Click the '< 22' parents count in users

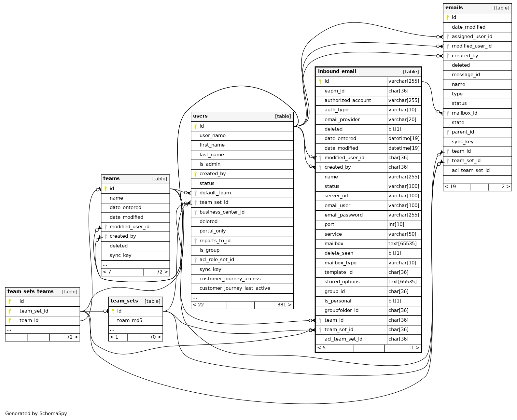pos(198,305)
